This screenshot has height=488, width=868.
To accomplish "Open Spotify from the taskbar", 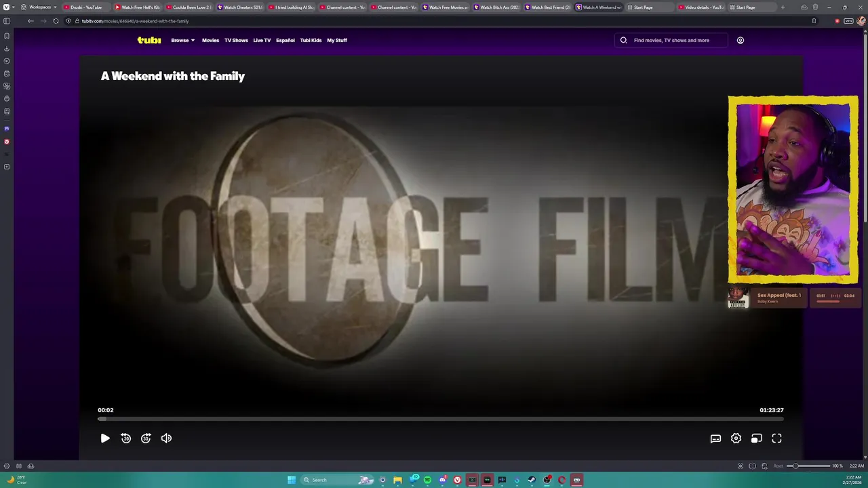I will tap(428, 480).
